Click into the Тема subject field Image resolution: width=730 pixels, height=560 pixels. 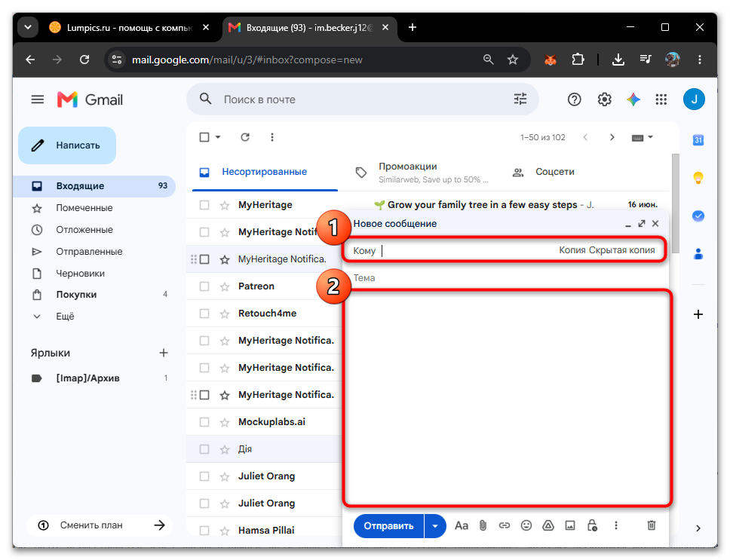coord(505,278)
